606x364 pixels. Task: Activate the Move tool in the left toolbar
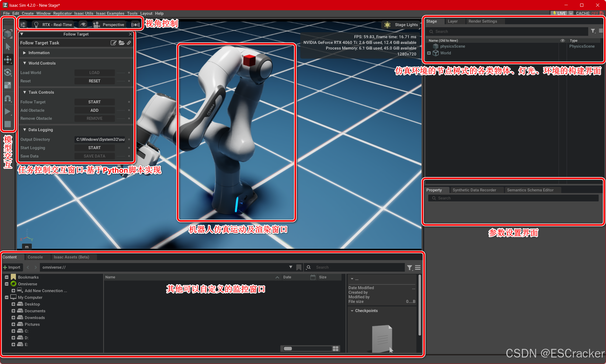point(8,59)
